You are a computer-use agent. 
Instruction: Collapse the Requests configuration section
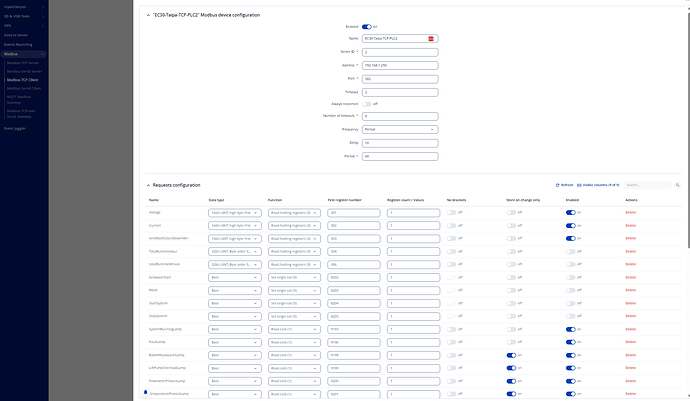tap(148, 185)
